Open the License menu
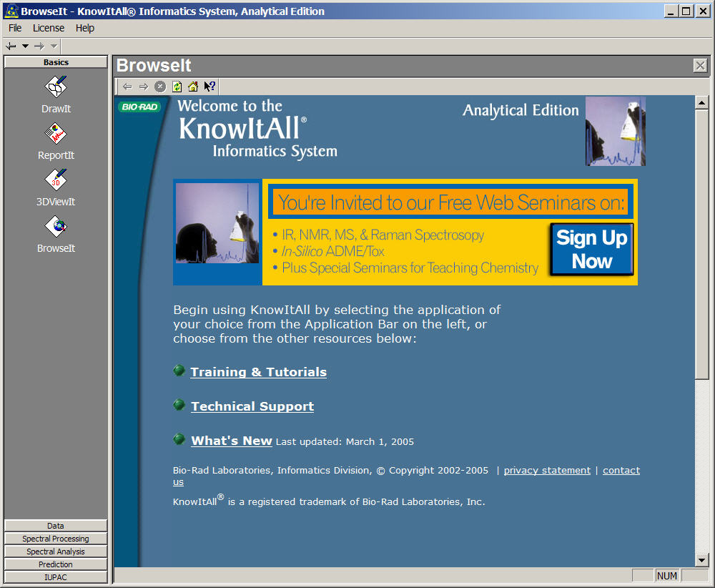 coord(49,29)
